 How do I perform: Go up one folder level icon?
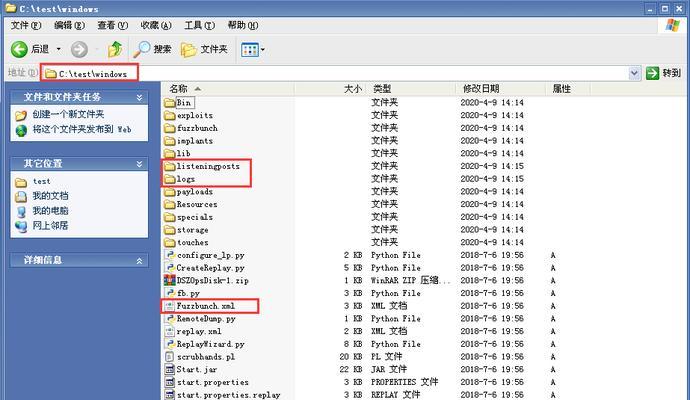pyautogui.click(x=115, y=49)
